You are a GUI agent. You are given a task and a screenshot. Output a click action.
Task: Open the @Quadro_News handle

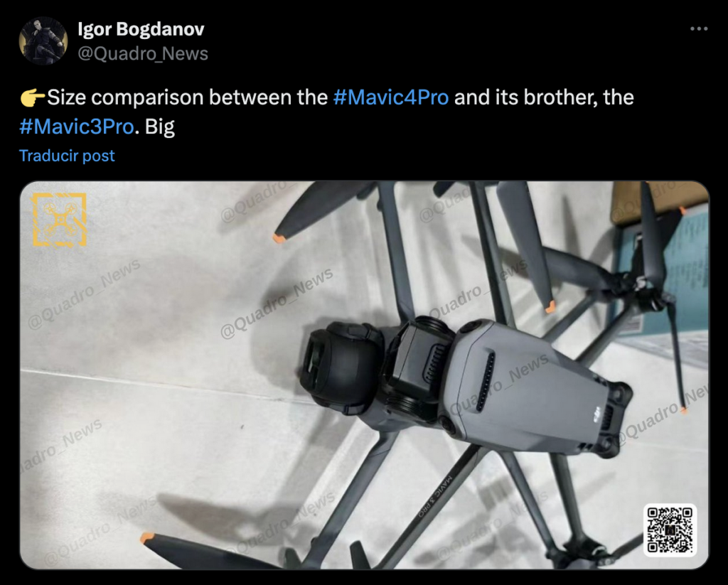click(143, 53)
